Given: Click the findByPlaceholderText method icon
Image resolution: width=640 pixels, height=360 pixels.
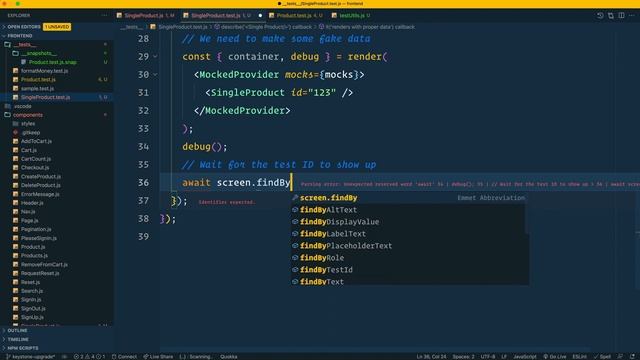Looking at the screenshot, I should (x=295, y=246).
